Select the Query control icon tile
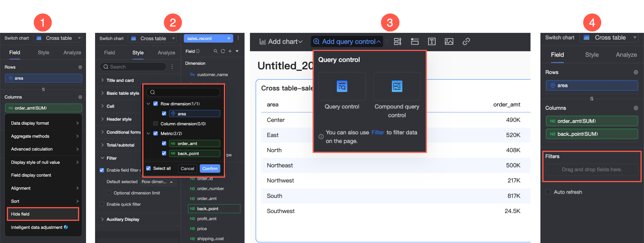This screenshot has height=243, width=644. point(342,86)
